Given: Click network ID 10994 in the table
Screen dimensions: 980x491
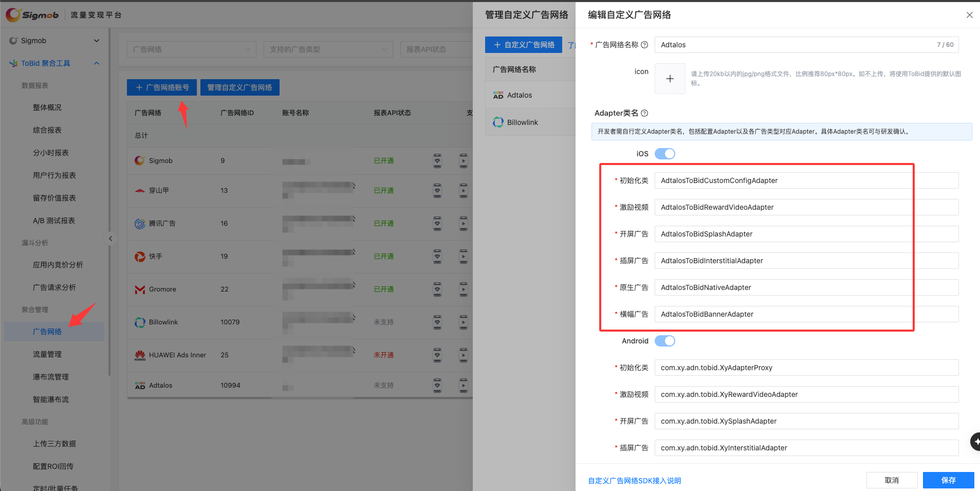Looking at the screenshot, I should [230, 386].
